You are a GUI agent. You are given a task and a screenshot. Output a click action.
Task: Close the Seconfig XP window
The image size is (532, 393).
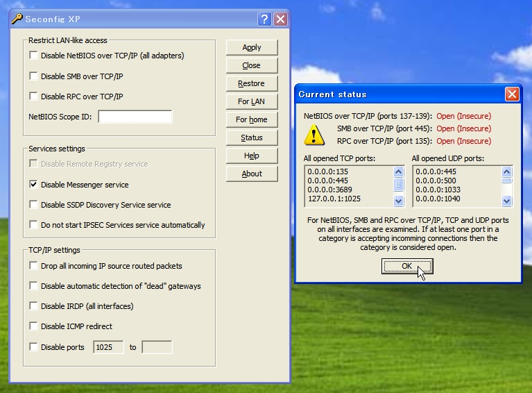click(x=281, y=19)
